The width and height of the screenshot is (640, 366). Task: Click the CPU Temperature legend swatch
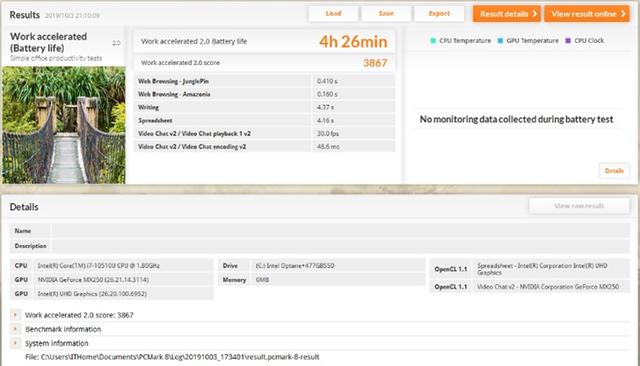433,40
